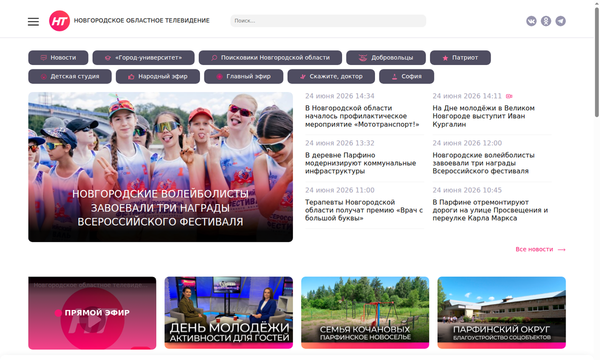Click the search field
The image size is (600, 360).
(x=328, y=21)
